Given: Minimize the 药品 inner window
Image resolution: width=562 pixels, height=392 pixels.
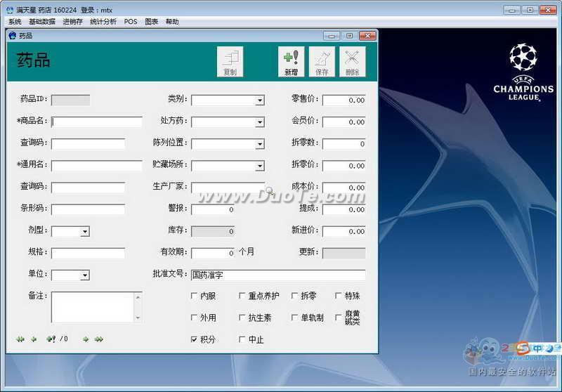Looking at the screenshot, I should tap(332, 35).
